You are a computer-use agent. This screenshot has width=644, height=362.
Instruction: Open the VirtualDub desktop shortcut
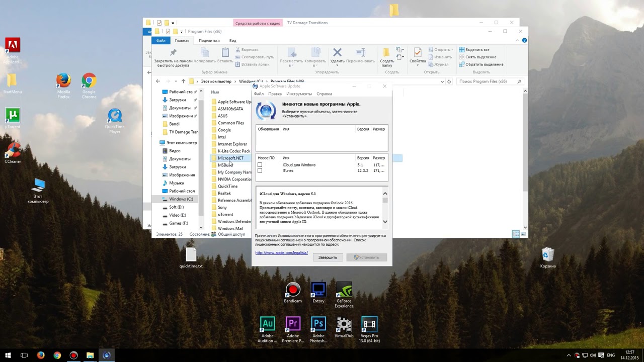click(344, 328)
